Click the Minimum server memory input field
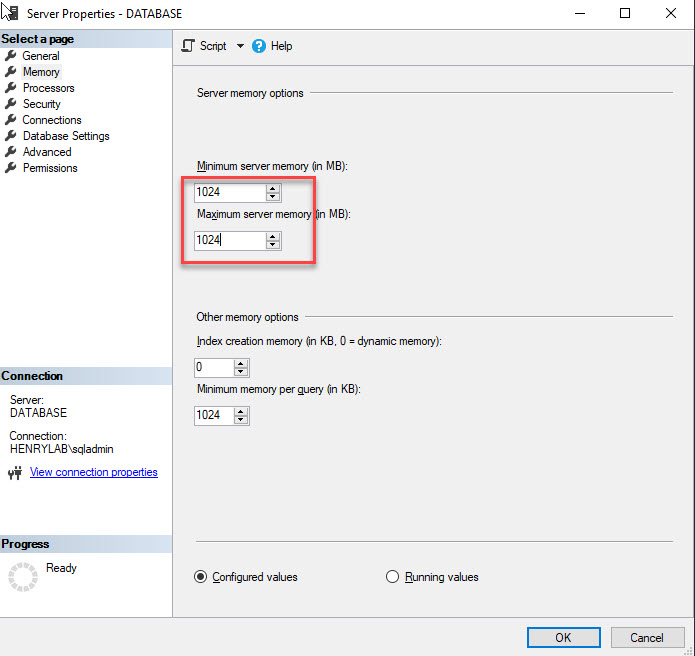Viewport: 695px width, 656px height. pos(229,192)
